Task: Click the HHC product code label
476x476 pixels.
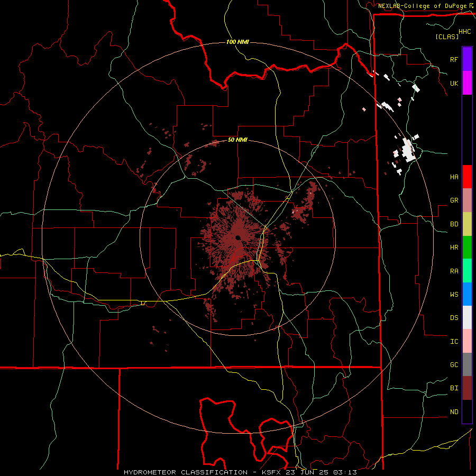Action: click(464, 32)
